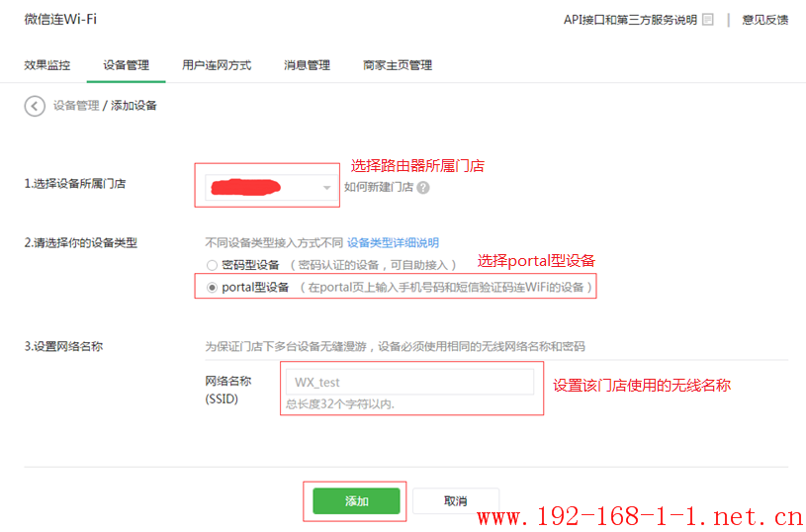Click the 3.设置网络名称 label
The image size is (806, 532).
(x=63, y=346)
